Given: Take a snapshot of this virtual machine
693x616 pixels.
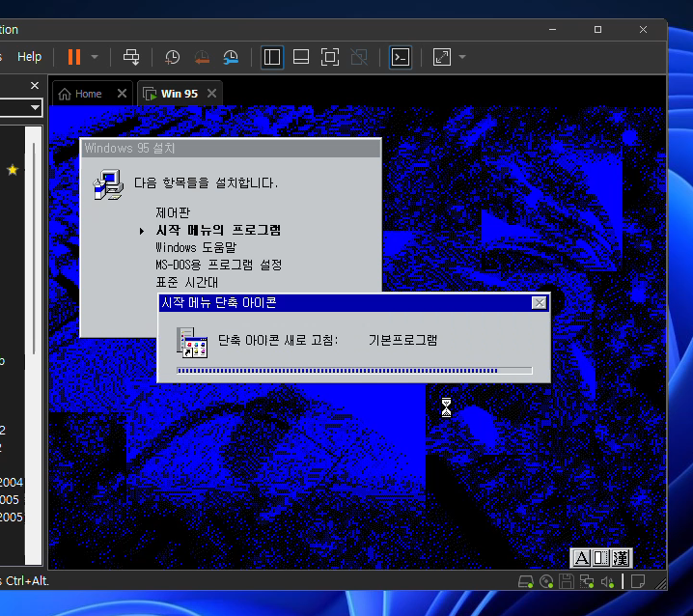Looking at the screenshot, I should point(173,57).
